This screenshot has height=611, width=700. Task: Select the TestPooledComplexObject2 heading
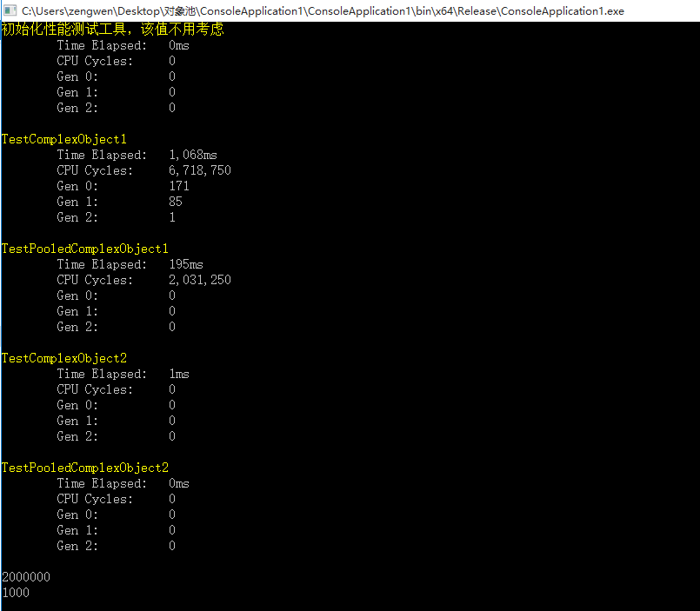tap(85, 468)
